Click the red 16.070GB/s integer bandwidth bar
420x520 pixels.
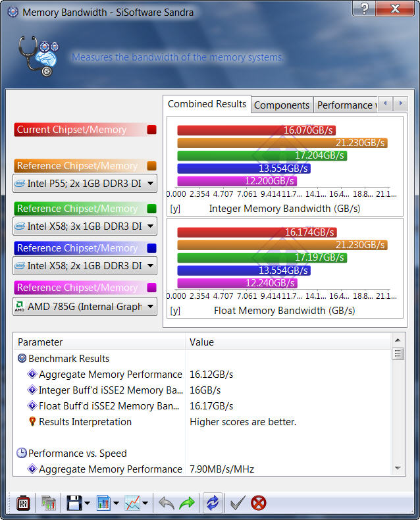point(257,130)
